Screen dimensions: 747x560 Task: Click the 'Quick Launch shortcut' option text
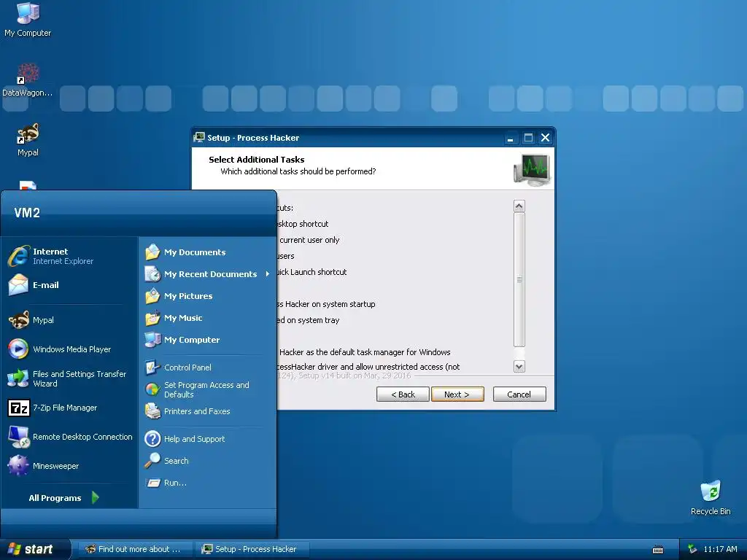(x=312, y=272)
